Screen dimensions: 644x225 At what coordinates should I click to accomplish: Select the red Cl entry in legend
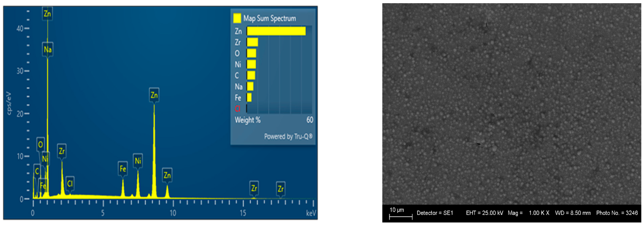tap(238, 109)
